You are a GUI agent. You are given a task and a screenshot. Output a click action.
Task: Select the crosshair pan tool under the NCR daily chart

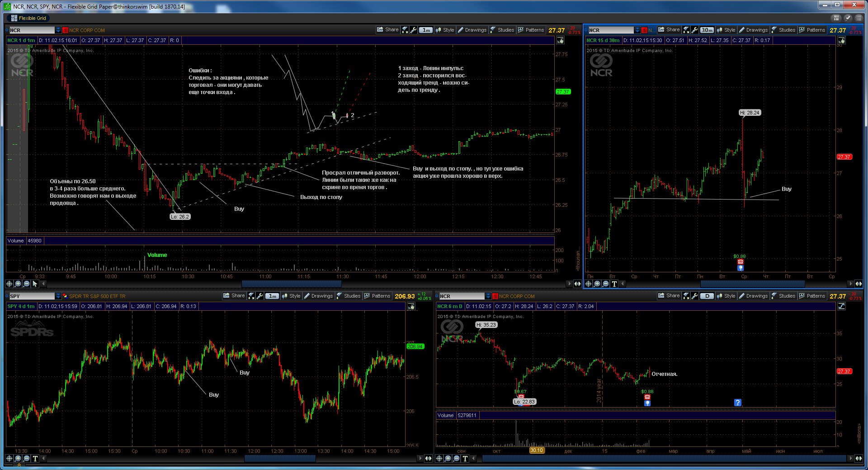[x=439, y=458]
